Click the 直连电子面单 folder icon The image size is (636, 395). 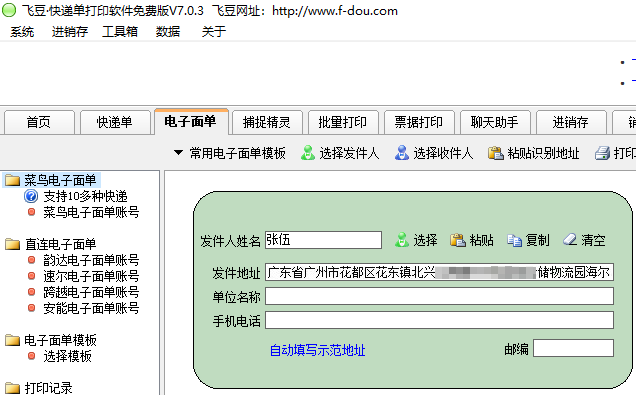point(13,244)
